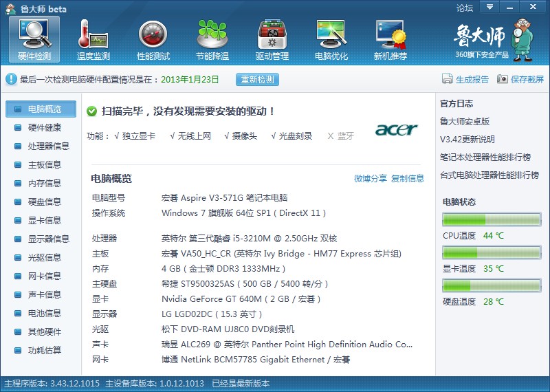The width and height of the screenshot is (550, 392).
Task: Click the 生成报告 printer icon
Action: [448, 79]
